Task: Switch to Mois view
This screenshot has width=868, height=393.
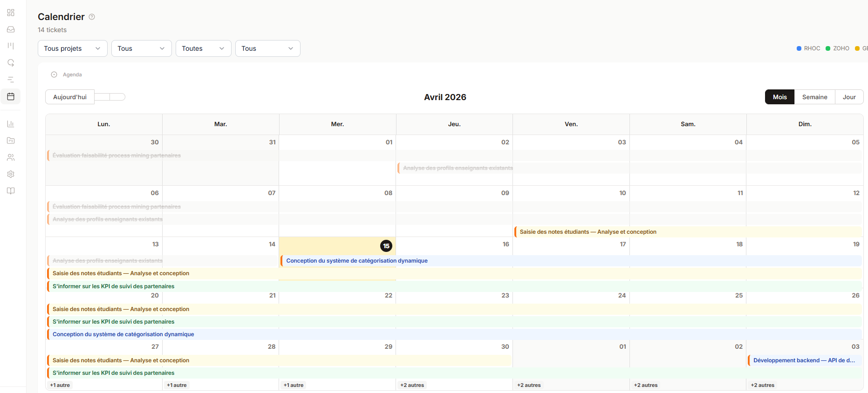Action: (x=779, y=97)
